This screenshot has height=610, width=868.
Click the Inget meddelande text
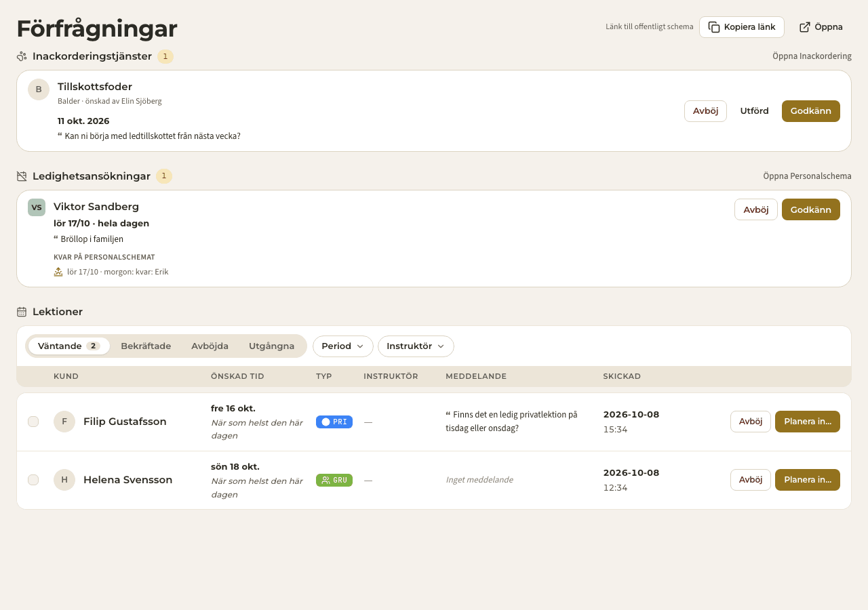[479, 480]
